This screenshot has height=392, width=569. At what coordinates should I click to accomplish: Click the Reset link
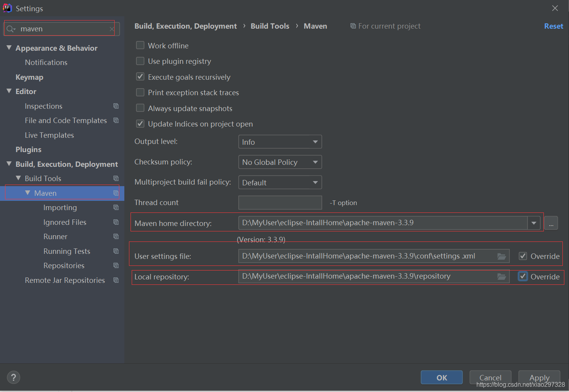554,26
